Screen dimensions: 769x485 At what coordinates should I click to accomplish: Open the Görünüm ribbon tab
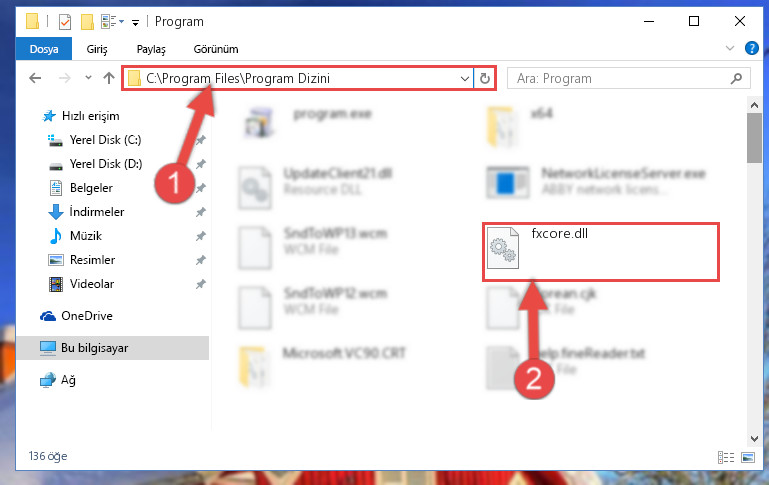click(216, 49)
